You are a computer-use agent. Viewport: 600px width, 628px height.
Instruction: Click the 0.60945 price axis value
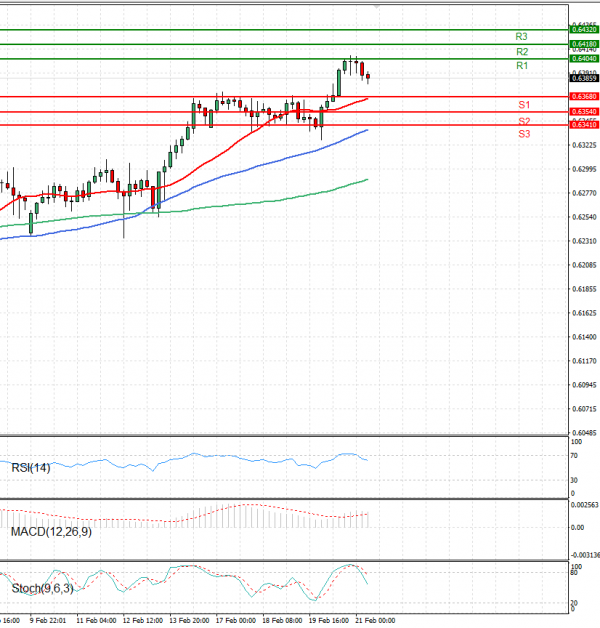[584, 385]
